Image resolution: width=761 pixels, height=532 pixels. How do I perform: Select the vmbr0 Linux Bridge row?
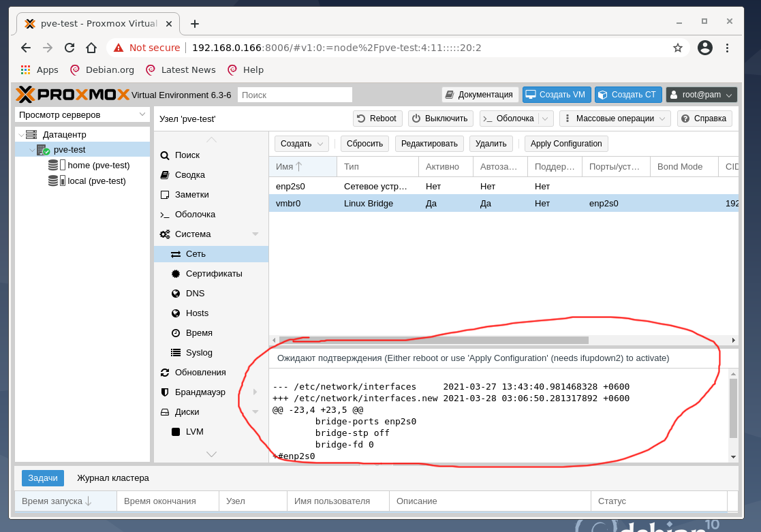point(503,204)
